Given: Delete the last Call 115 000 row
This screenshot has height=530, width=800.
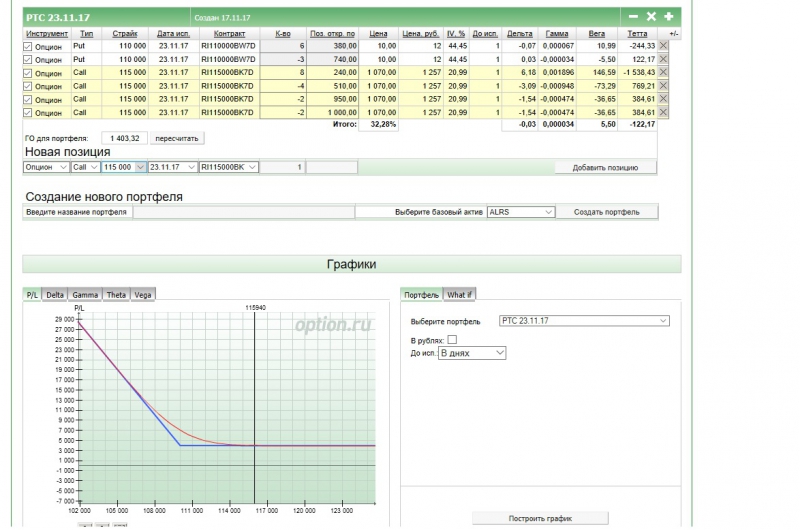Looking at the screenshot, I should click(x=663, y=113).
